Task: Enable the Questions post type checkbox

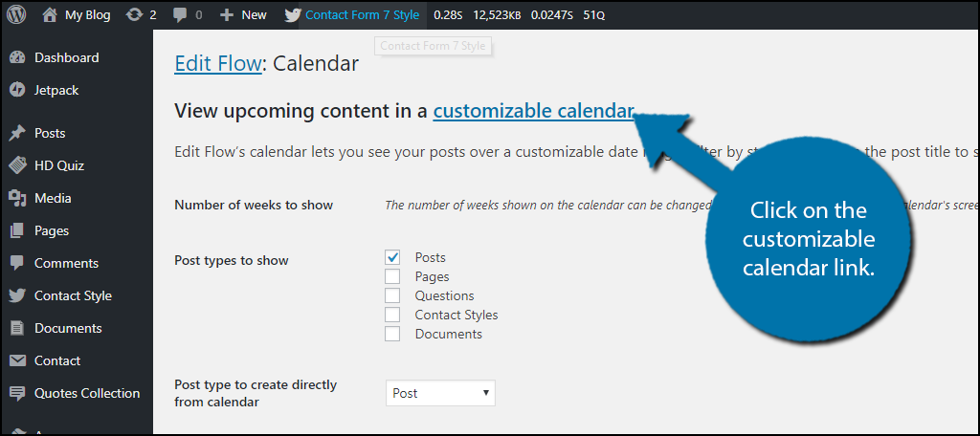Action: (392, 295)
